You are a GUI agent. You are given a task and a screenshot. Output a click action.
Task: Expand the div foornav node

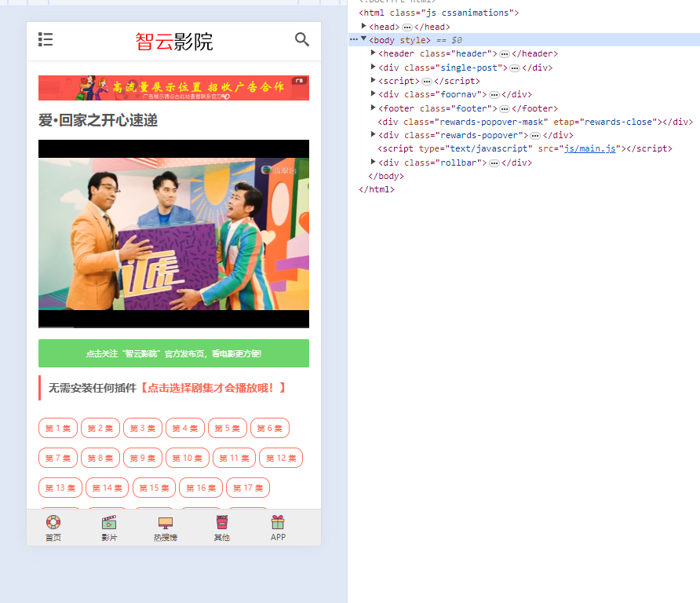point(374,93)
